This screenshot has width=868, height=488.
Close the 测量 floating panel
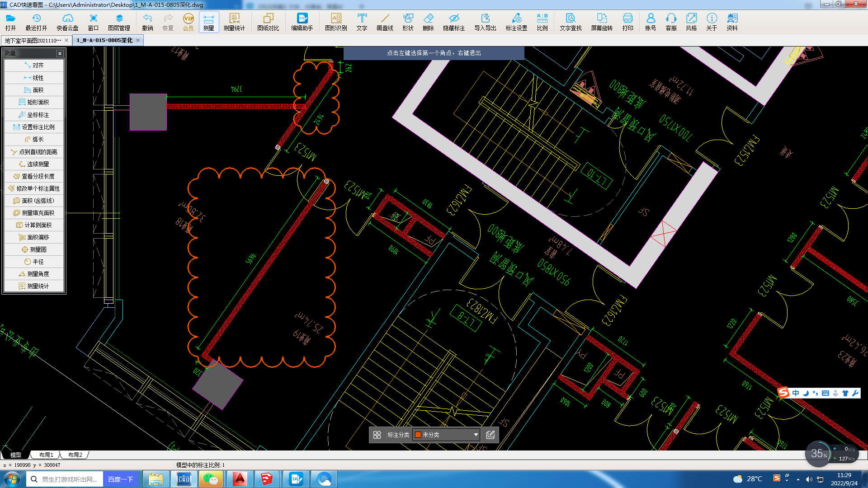(x=60, y=53)
